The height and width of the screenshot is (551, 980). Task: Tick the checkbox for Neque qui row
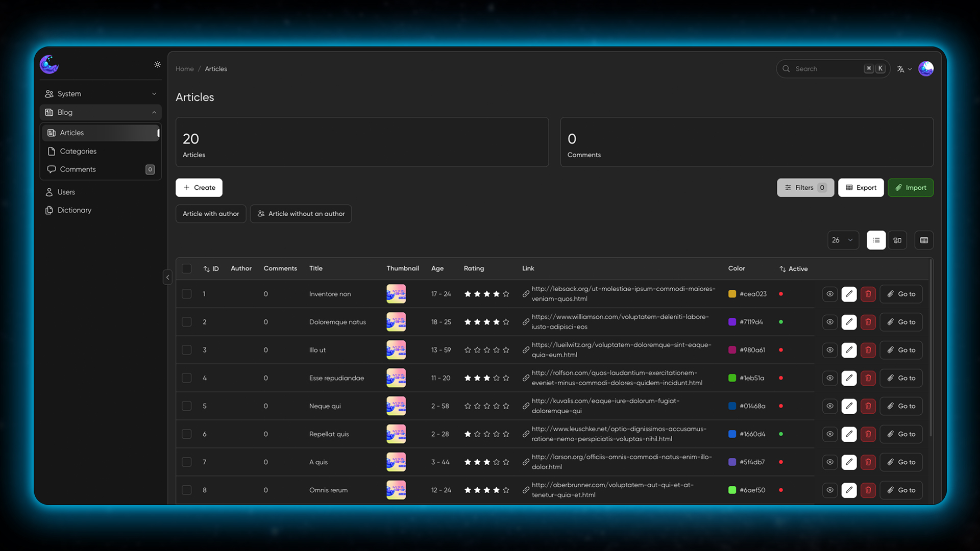[x=187, y=406]
